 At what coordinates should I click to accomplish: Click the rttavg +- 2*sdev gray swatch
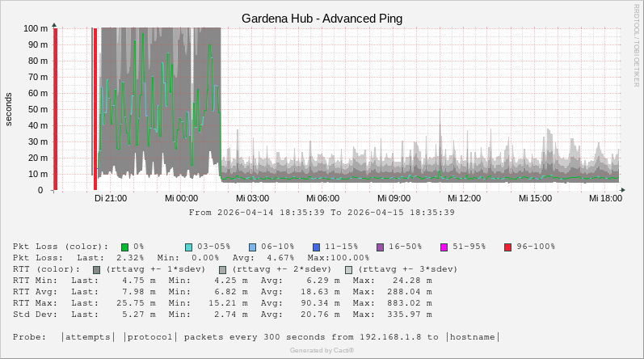point(222,269)
